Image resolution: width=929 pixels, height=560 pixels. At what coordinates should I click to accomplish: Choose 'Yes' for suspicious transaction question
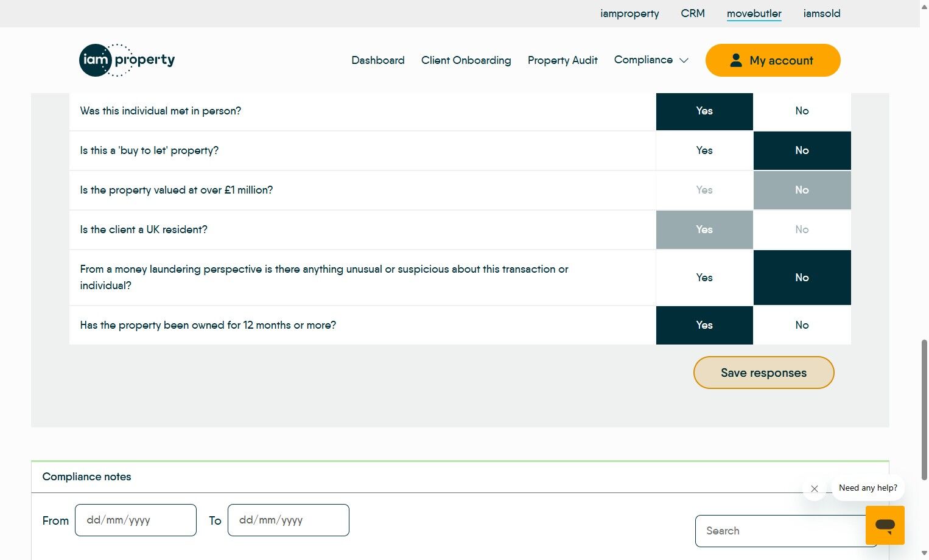[x=704, y=278]
